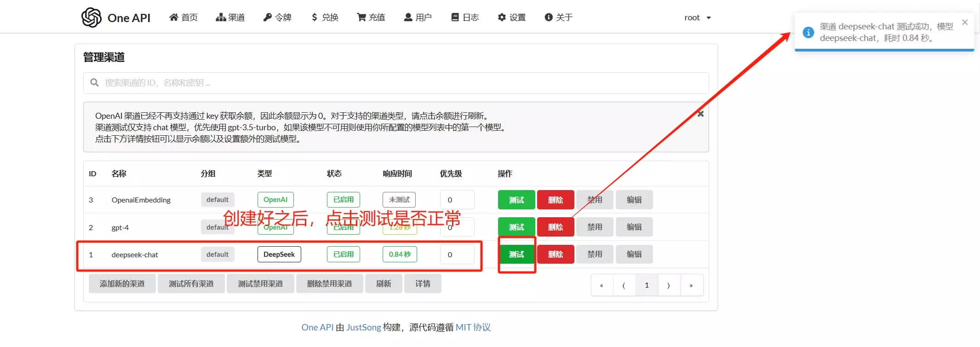
Task: Click 添加新的渠道 to add channel
Action: (122, 283)
